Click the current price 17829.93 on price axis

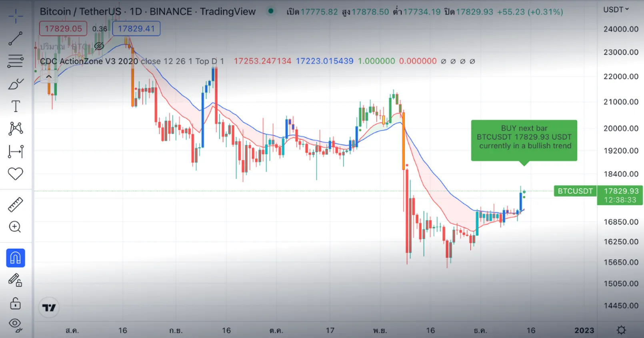pos(621,191)
